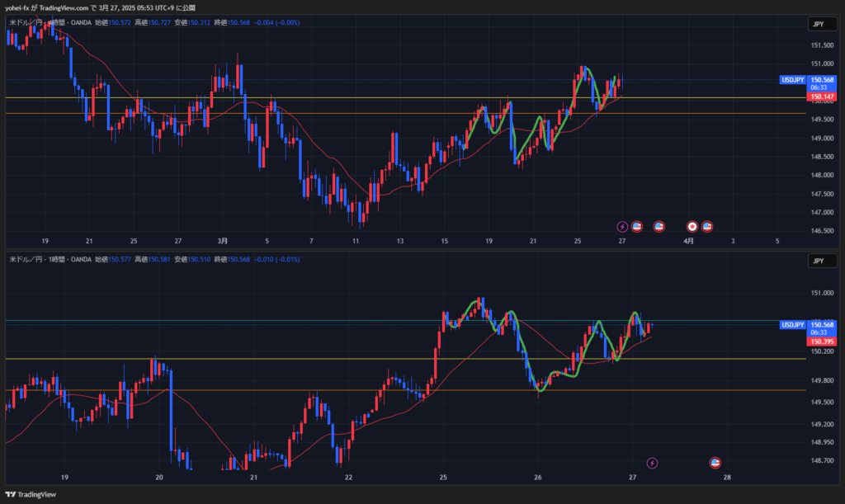Image resolution: width=845 pixels, height=504 pixels.
Task: Open the TradingView.com link in header
Action: coord(64,7)
